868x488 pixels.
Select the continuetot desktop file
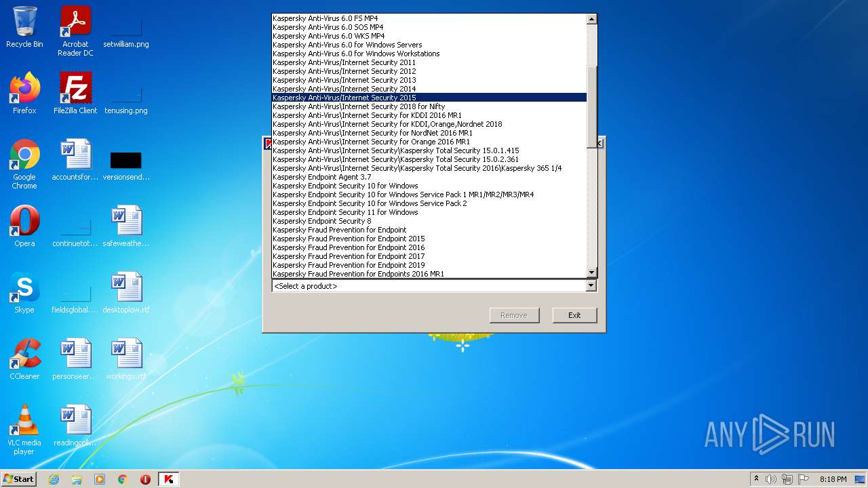(75, 232)
